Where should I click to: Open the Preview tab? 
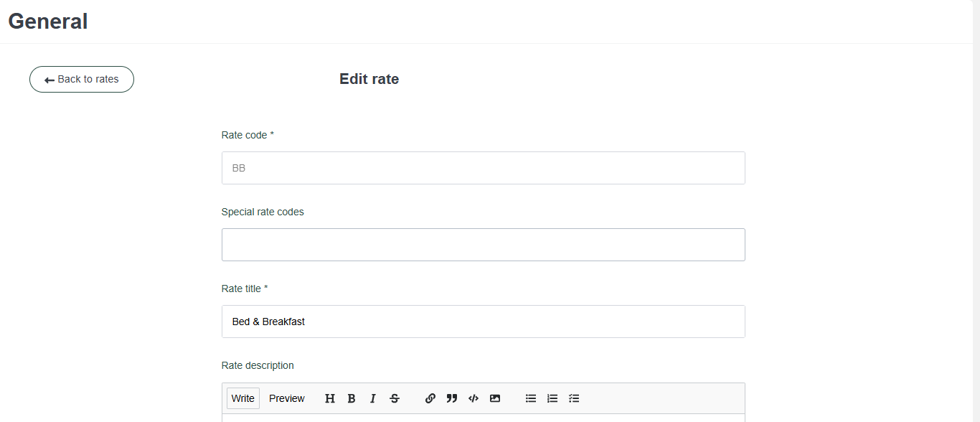(x=287, y=398)
